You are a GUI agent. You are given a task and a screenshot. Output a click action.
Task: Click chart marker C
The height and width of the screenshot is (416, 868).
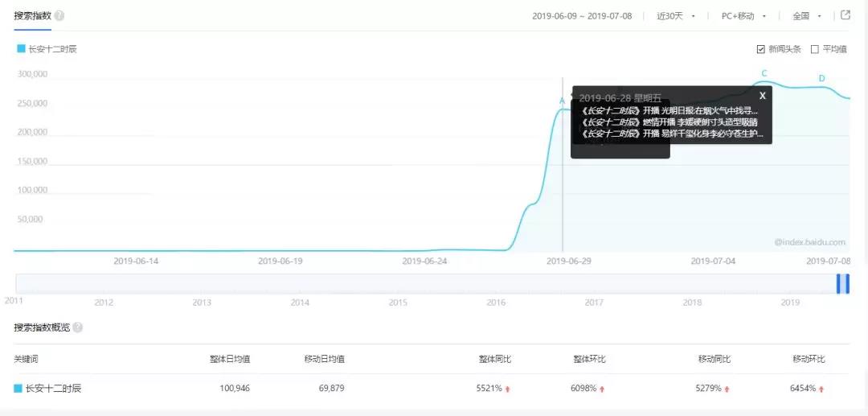coord(764,73)
